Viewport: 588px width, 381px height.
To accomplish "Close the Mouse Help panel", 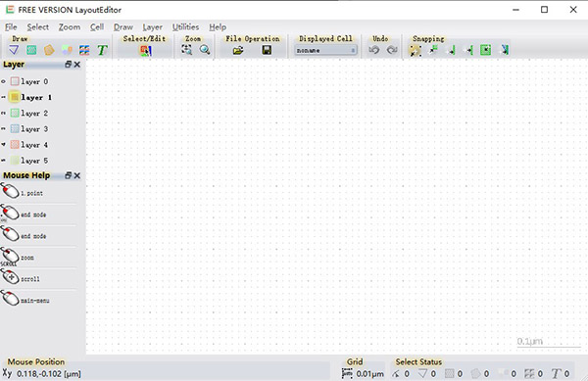I will (x=76, y=175).
